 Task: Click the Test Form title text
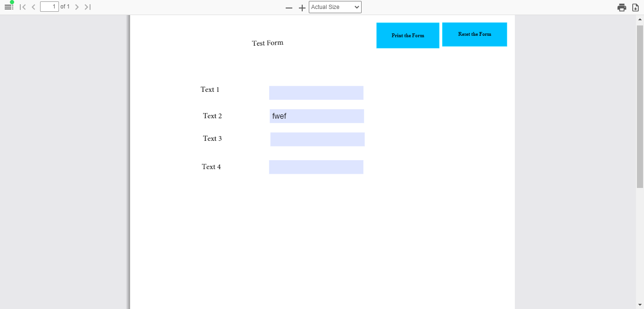(267, 42)
